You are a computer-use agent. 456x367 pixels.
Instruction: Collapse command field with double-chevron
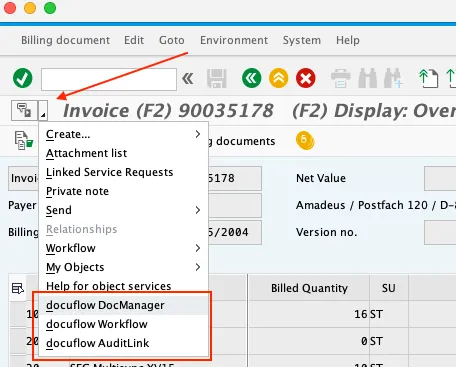tap(188, 79)
